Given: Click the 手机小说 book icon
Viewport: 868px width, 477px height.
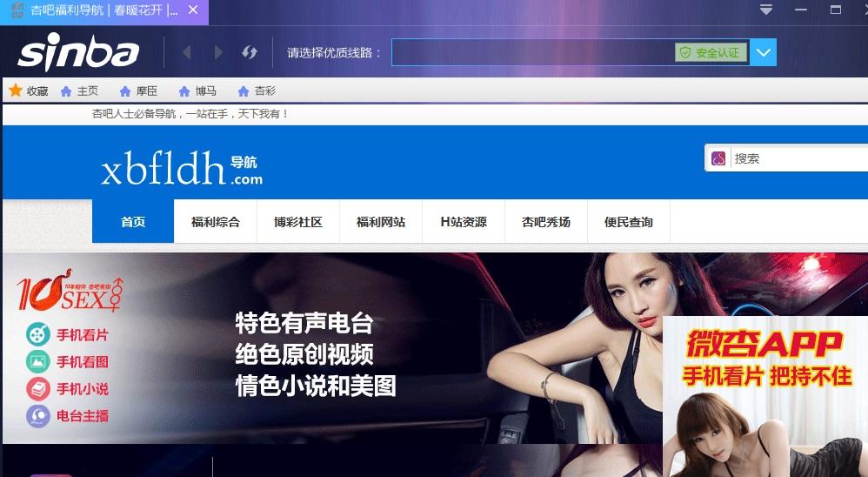Looking at the screenshot, I should (37, 388).
